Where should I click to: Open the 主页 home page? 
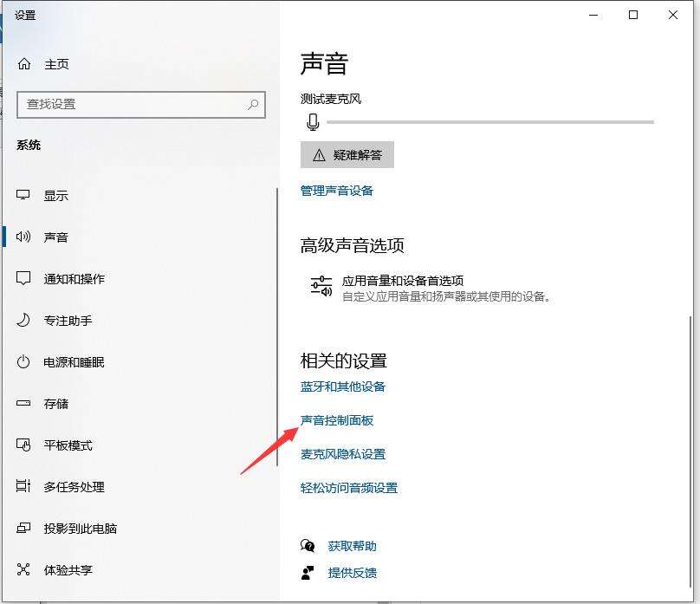click(56, 64)
